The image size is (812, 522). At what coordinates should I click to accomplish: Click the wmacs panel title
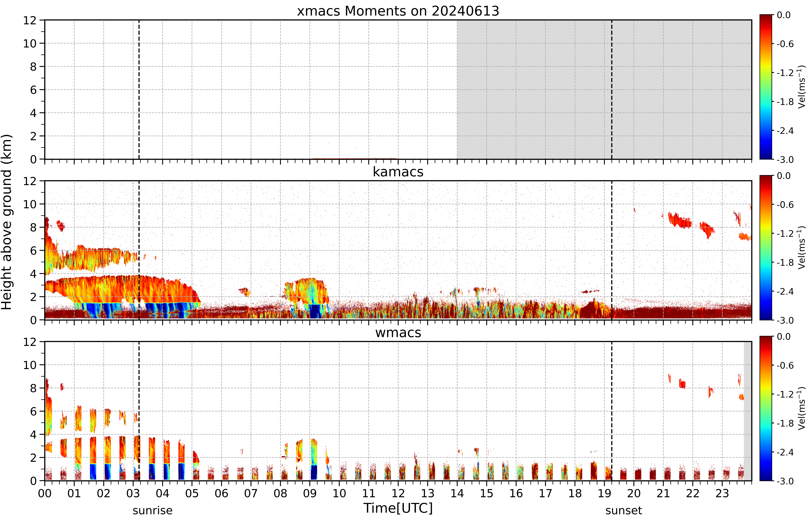click(398, 332)
